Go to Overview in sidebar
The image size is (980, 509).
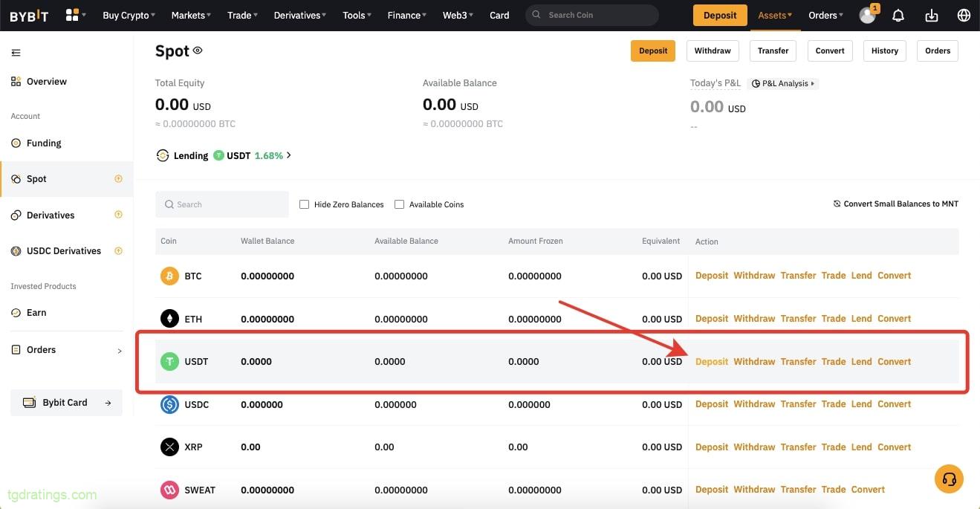(47, 82)
